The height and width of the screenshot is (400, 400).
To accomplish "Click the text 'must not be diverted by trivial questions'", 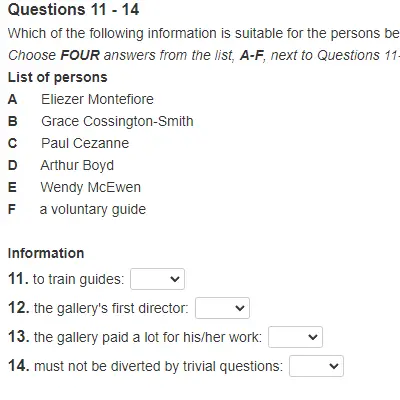I will pyautogui.click(x=158, y=366).
